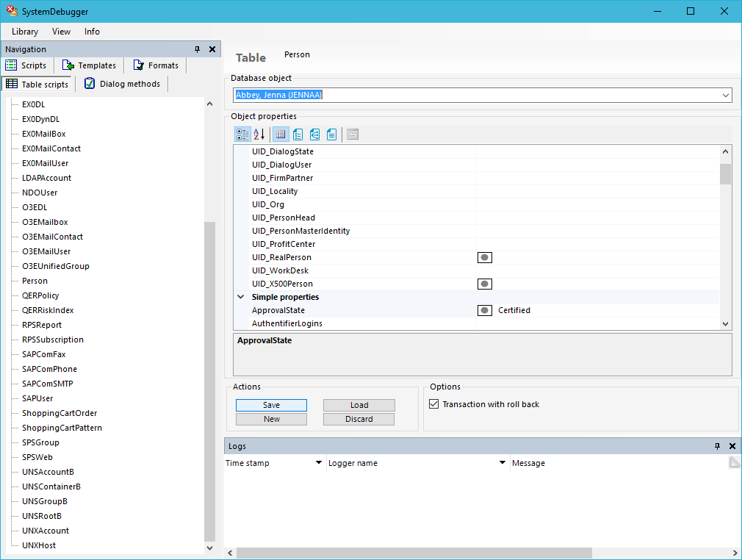Click the Discard button

pos(359,419)
